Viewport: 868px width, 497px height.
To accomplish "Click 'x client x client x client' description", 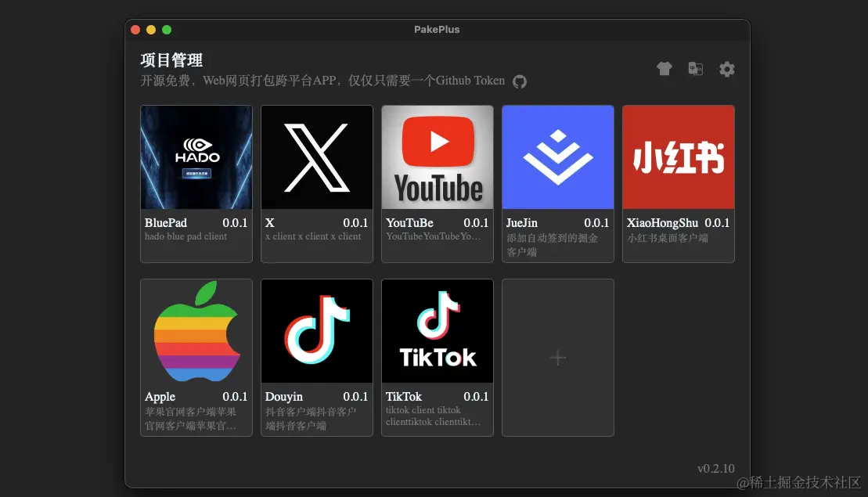I will pos(313,236).
